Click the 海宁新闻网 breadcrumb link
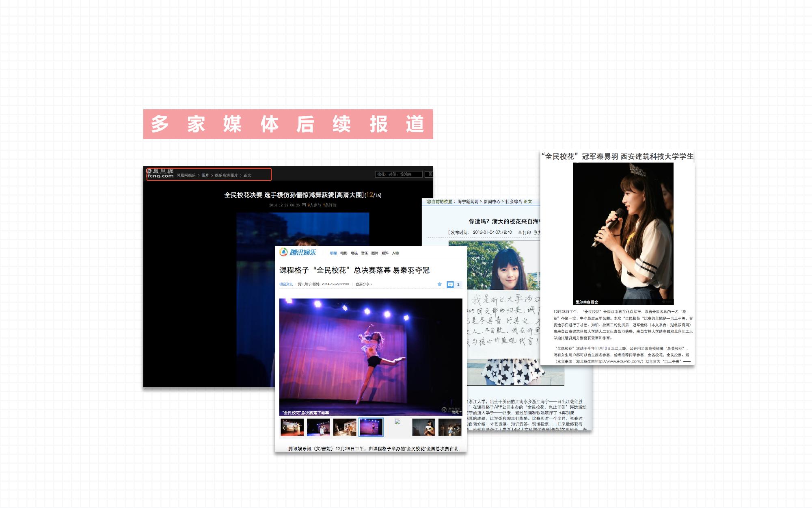The image size is (812, 508). (468, 202)
